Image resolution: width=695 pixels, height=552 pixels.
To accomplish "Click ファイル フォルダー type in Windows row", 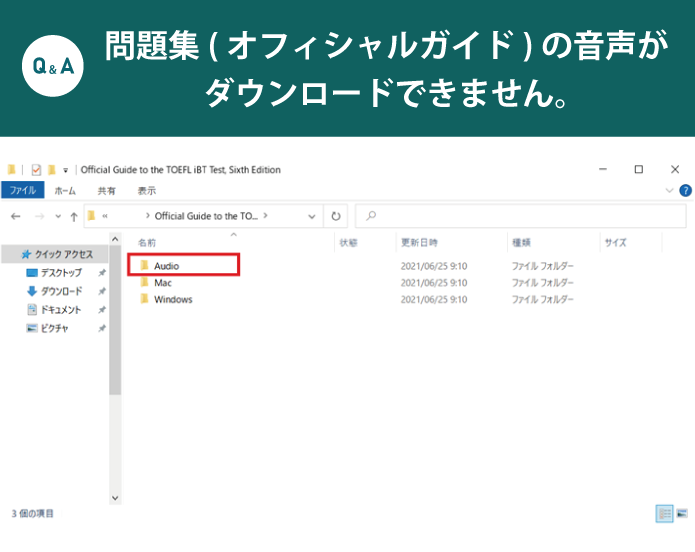I will click(543, 300).
